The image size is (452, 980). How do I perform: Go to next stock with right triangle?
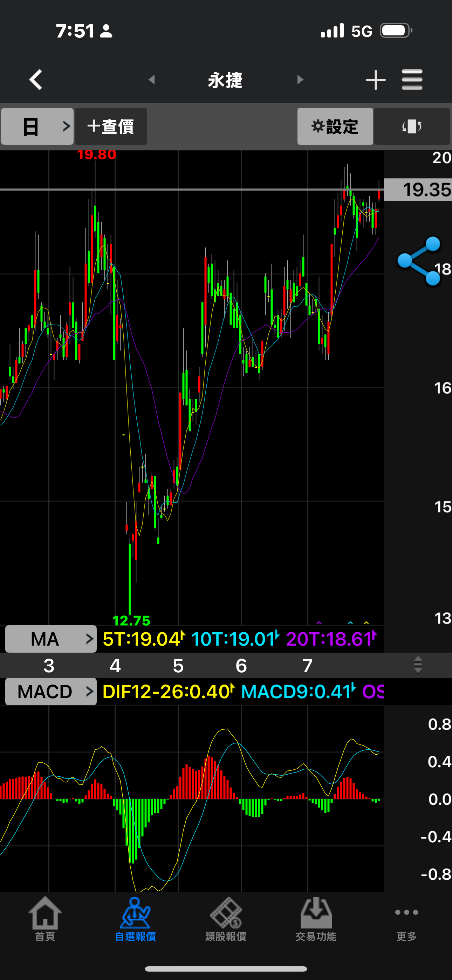pos(300,80)
